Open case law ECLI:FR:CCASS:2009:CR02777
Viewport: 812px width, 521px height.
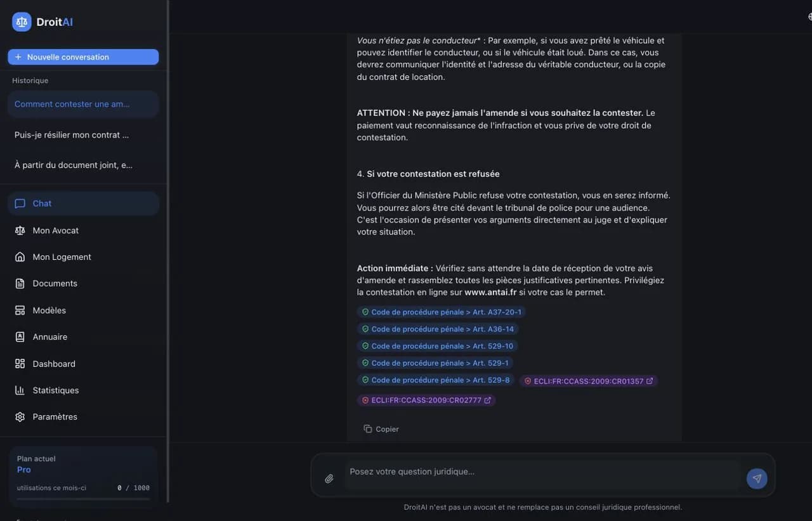coord(426,401)
